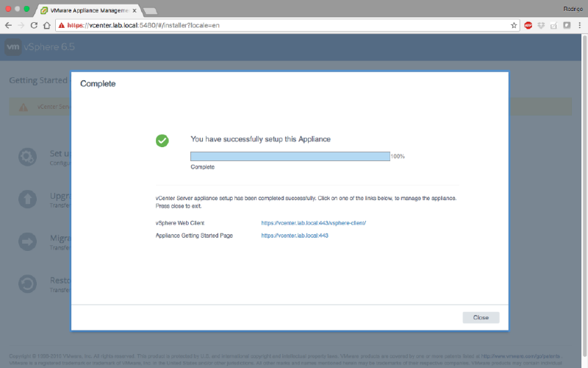Open the vSphere Web Client link
This screenshot has height=368, width=588.
(x=313, y=222)
